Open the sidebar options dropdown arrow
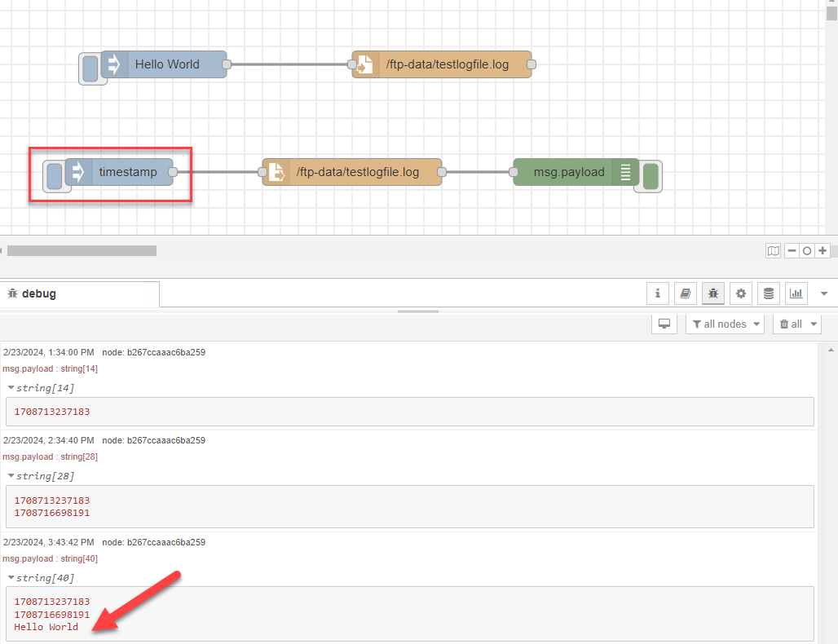 point(823,293)
